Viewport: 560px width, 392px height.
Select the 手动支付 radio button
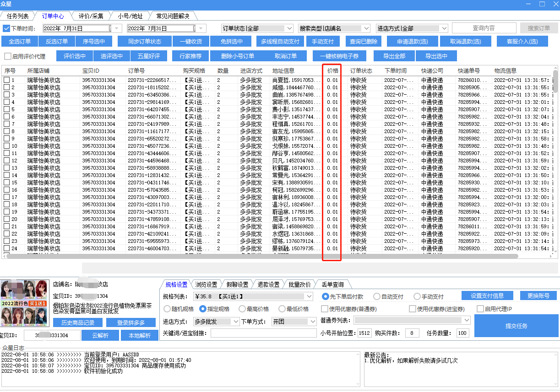point(417,296)
